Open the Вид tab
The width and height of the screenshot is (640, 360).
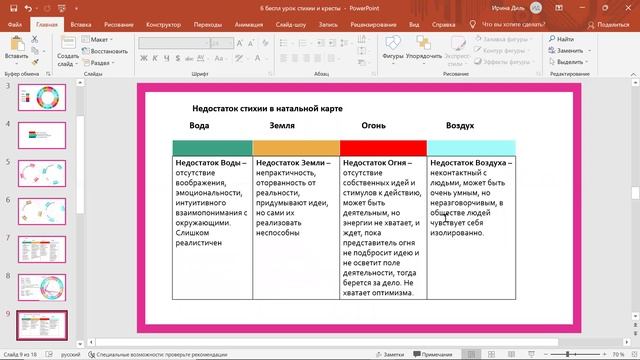tap(414, 24)
